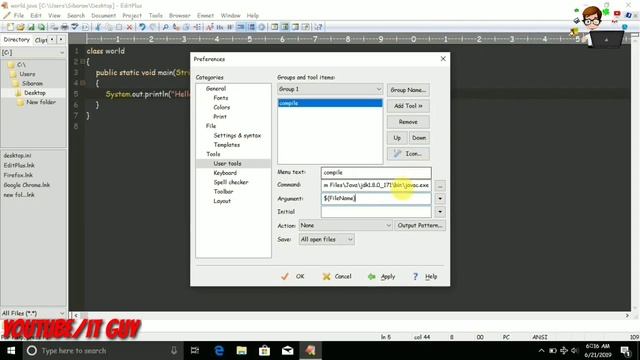The height and width of the screenshot is (360, 640).
Task: Click the Paste toolbar icon
Action: pos(119,27)
